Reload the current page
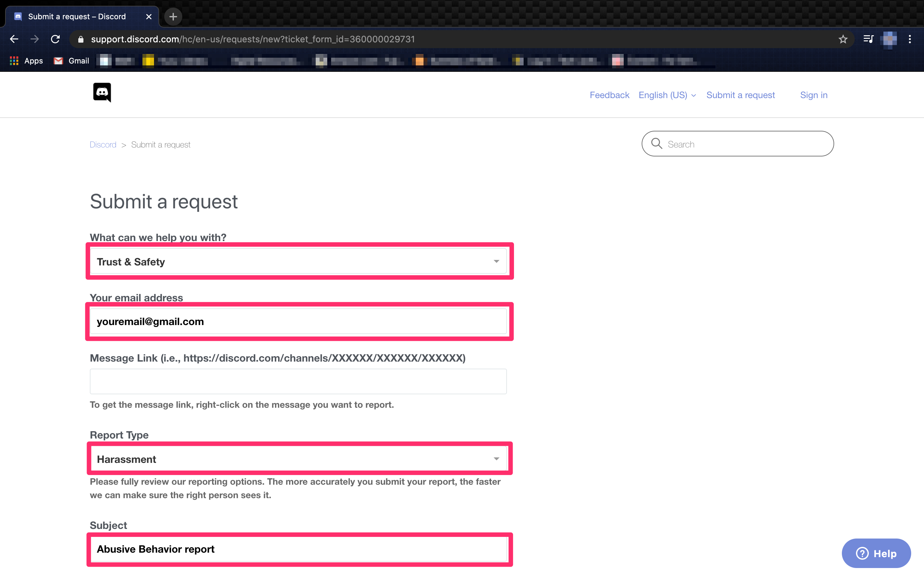Image resolution: width=924 pixels, height=577 pixels. [55, 39]
